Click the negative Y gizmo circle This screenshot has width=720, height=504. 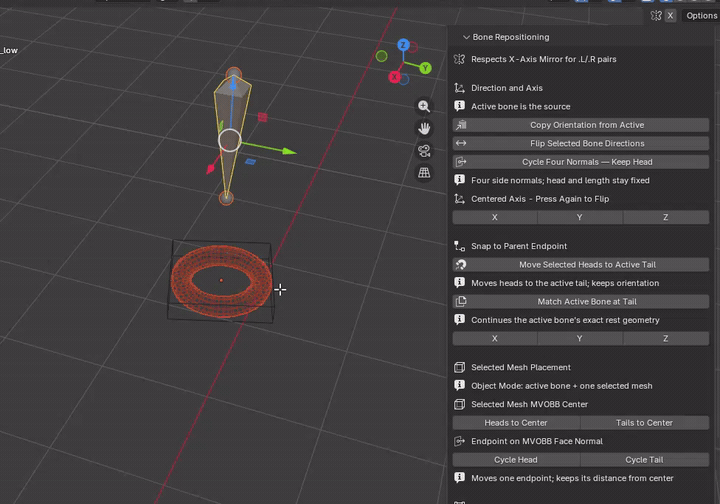[382, 56]
